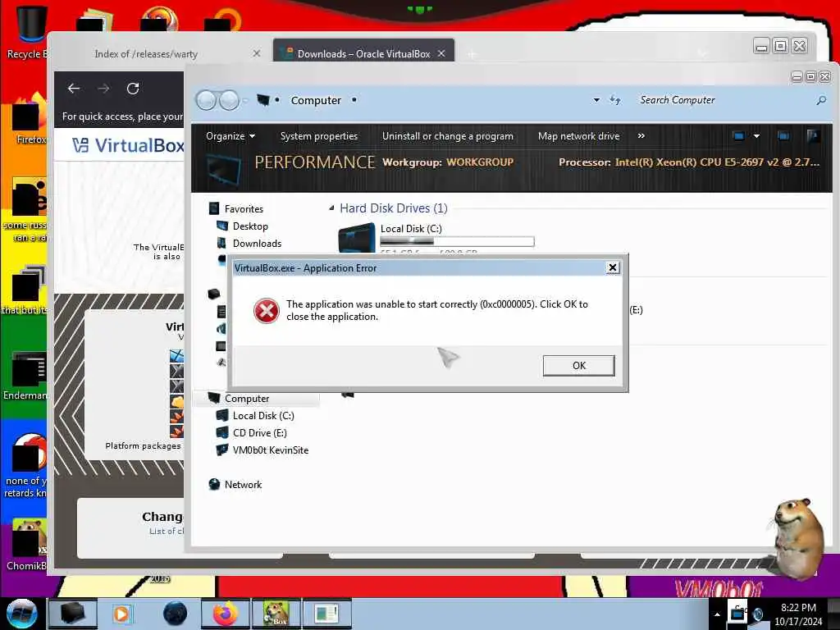Screen dimensions: 840x630
Task: Close the Application Error dialog with X
Action: coord(613,267)
